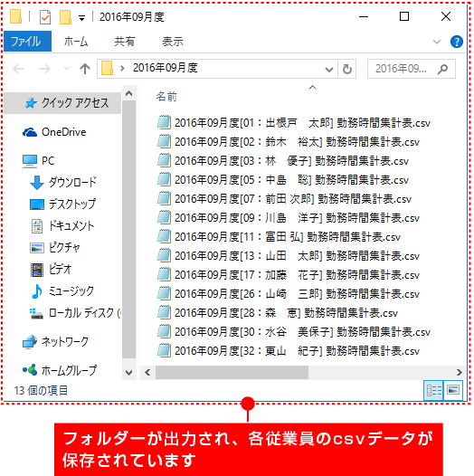Sort files by the 名前 column header

[166, 97]
